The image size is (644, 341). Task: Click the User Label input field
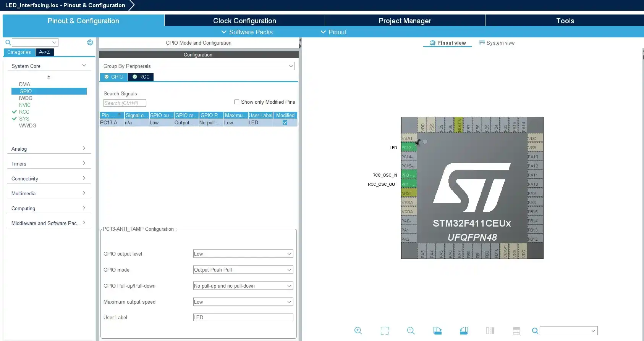coord(243,317)
